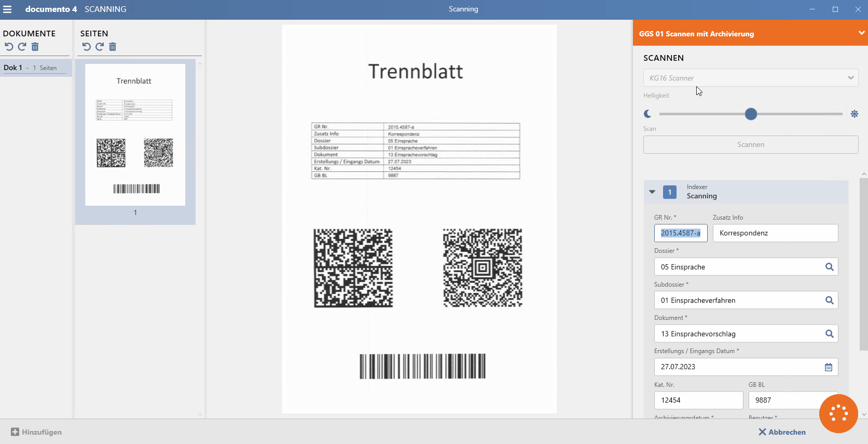Delete page via Seiten trash icon
This screenshot has width=868, height=444.
point(113,47)
